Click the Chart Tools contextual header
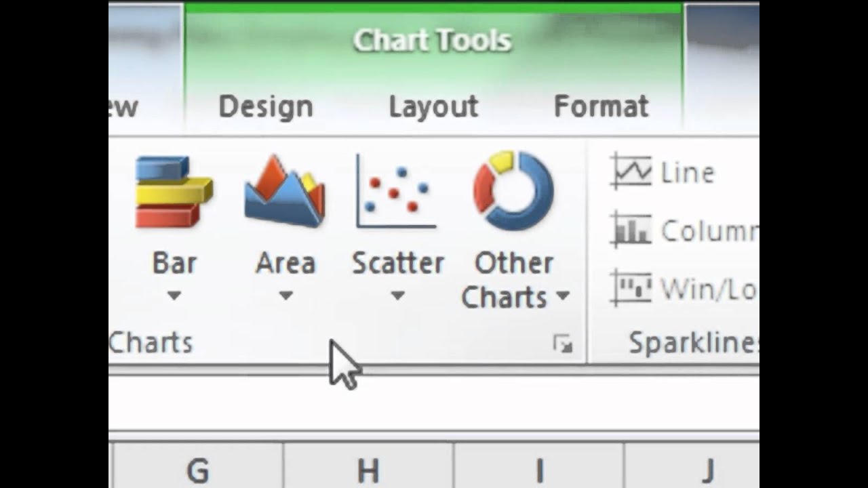The width and height of the screenshot is (868, 488). pos(432,41)
